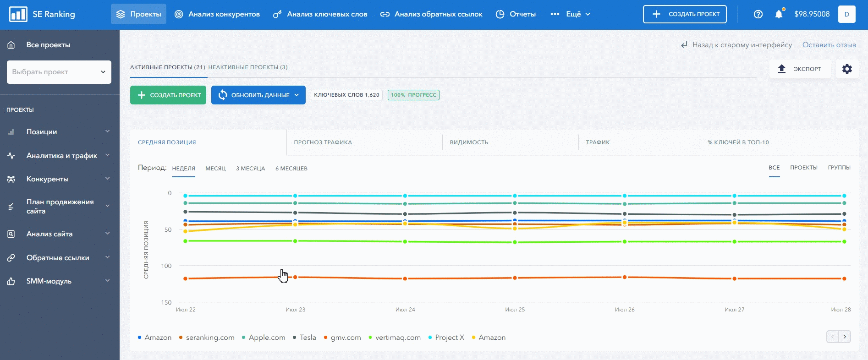Click the Июл 25 gmv.com data point

pos(515,278)
